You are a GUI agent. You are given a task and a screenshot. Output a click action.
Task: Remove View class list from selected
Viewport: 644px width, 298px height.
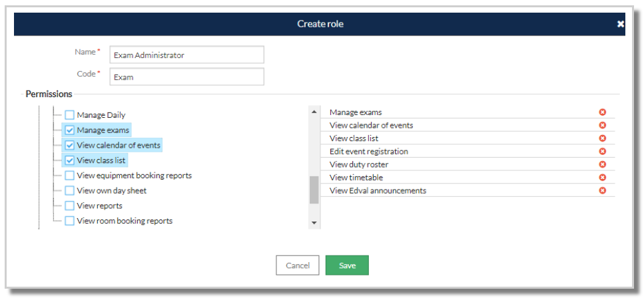[x=602, y=138]
